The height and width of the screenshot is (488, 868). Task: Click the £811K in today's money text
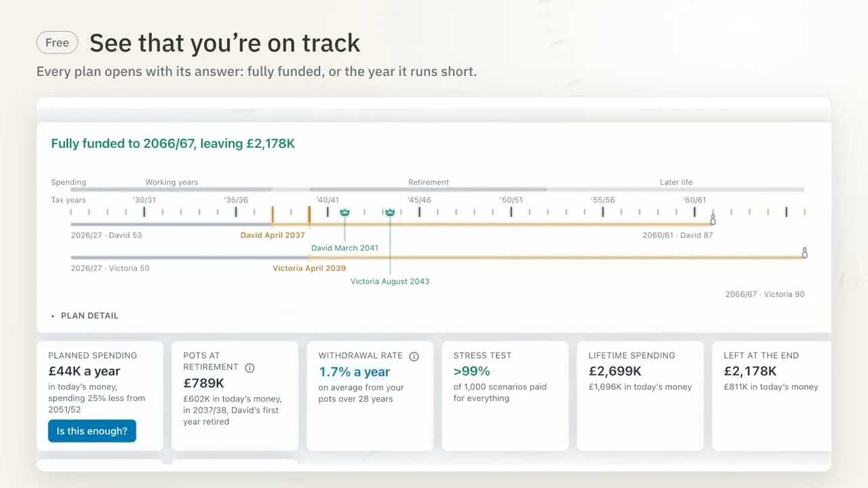coord(771,387)
